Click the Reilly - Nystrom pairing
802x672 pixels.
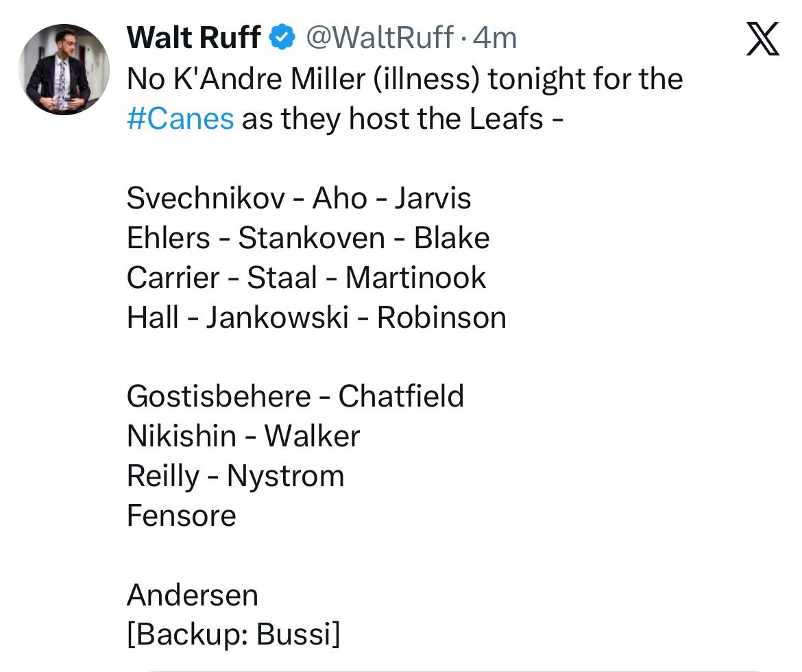235,476
